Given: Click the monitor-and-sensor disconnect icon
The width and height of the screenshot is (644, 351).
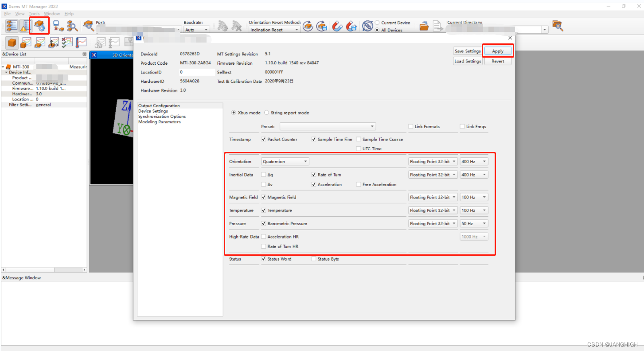Looking at the screenshot, I should click(x=58, y=26).
